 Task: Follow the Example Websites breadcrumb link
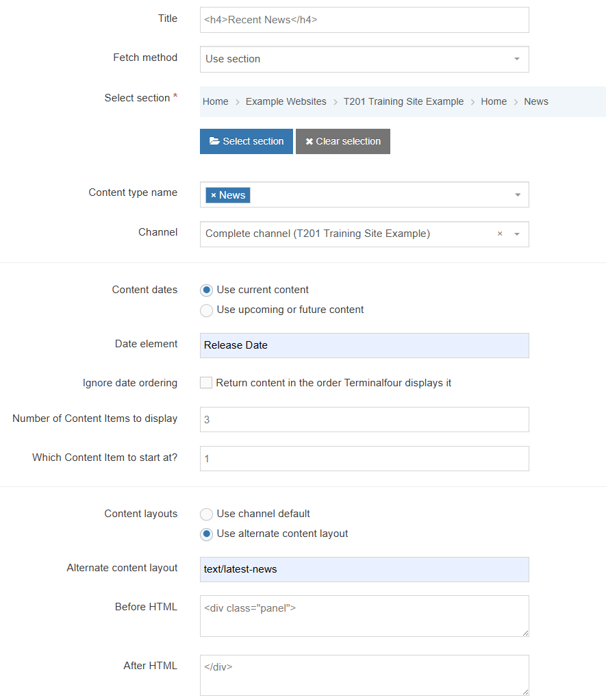pos(286,101)
